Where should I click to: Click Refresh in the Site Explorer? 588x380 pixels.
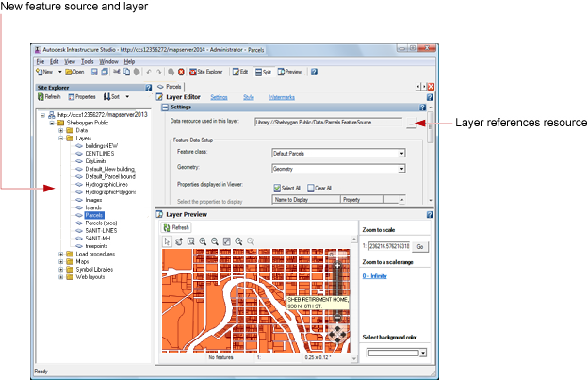point(49,97)
